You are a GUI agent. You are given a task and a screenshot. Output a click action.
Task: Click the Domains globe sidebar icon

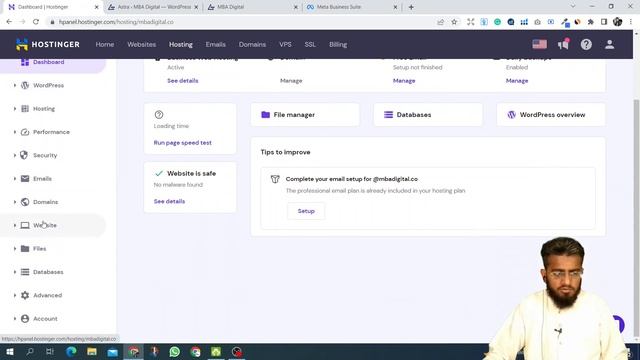(x=25, y=202)
